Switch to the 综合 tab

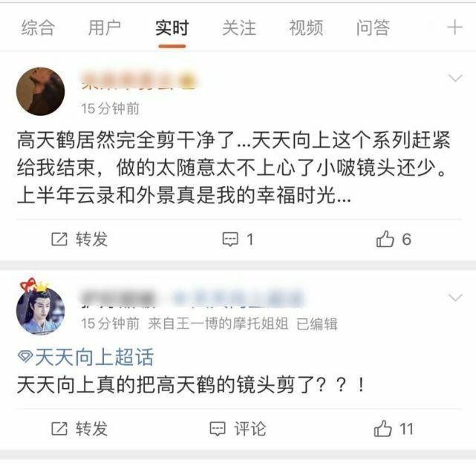point(38,27)
